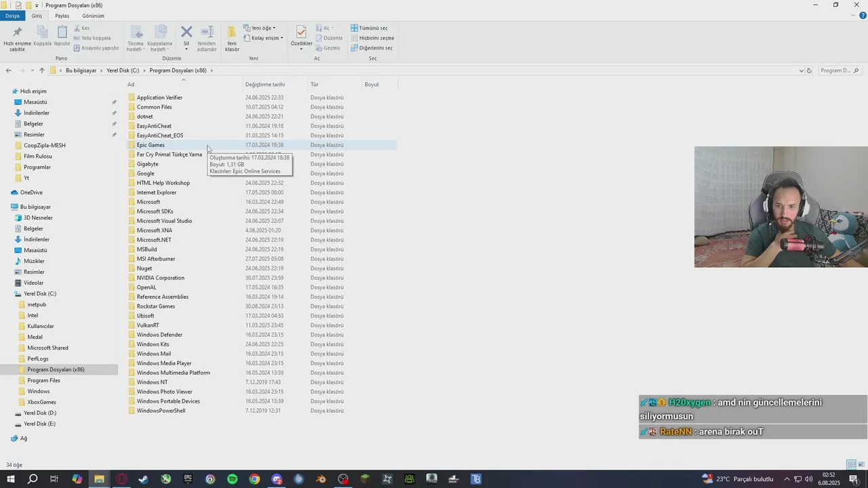The height and width of the screenshot is (488, 868).
Task: Click Hiçbirini seçme in the ribbon
Action: 372,38
